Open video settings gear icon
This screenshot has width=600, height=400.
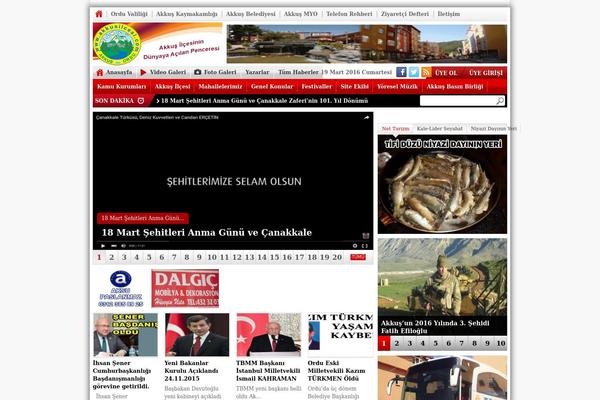coord(355,246)
